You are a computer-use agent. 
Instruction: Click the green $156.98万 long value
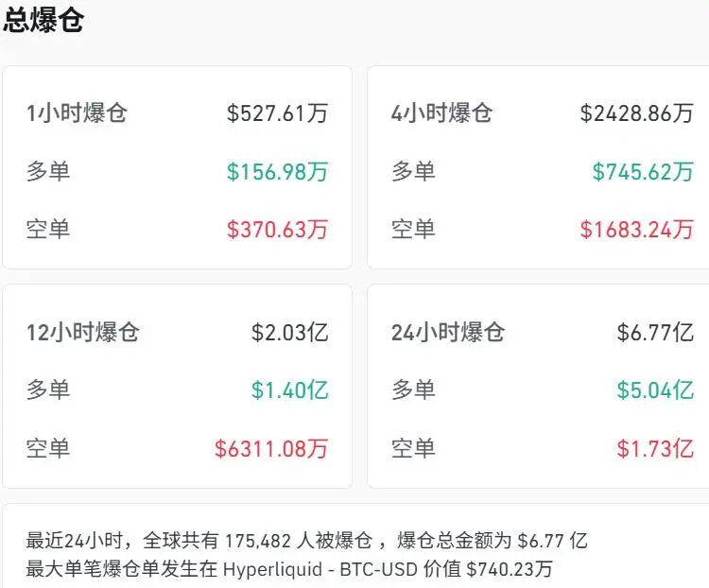coord(277,171)
